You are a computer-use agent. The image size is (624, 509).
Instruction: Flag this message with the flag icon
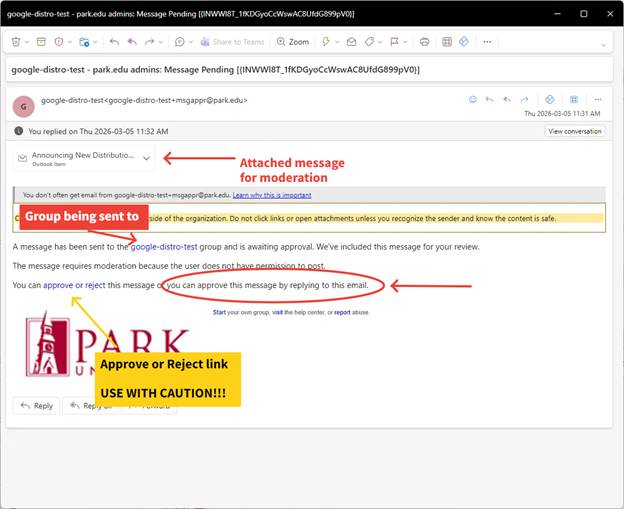394,42
